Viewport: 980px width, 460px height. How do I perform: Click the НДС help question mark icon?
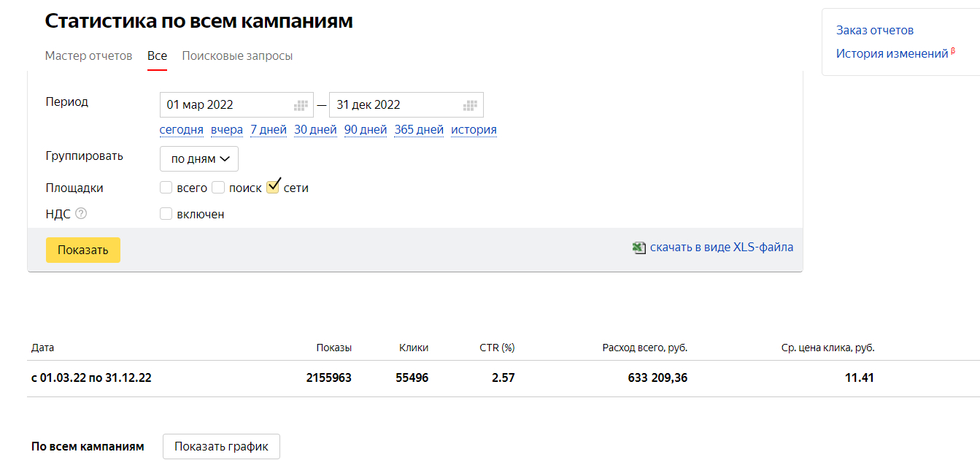pos(81,214)
